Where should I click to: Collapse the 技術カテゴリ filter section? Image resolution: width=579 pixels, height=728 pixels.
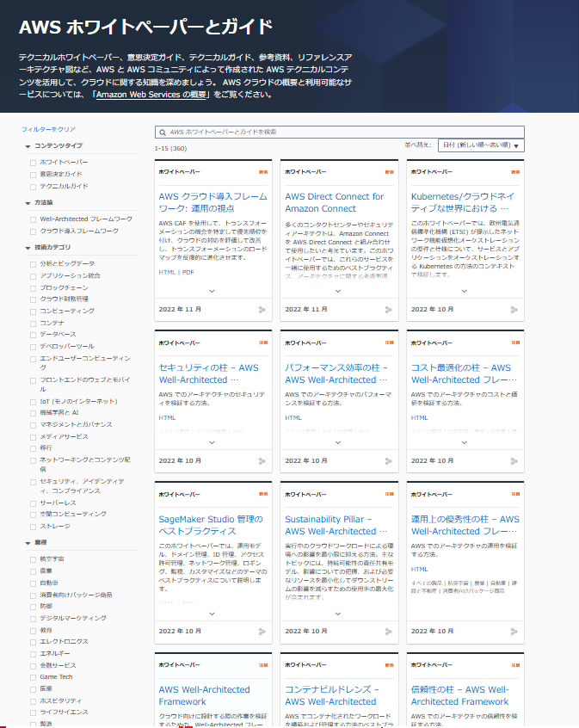click(x=28, y=248)
